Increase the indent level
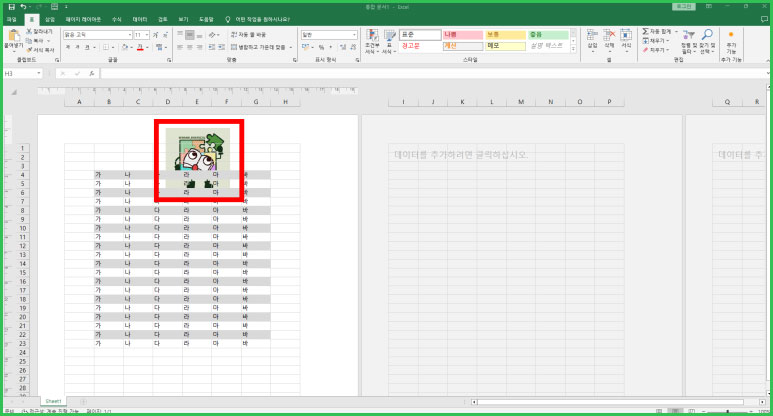 coord(221,47)
